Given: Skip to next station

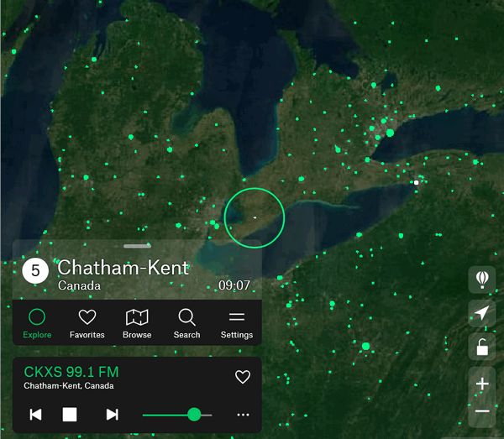Looking at the screenshot, I should 113,415.
